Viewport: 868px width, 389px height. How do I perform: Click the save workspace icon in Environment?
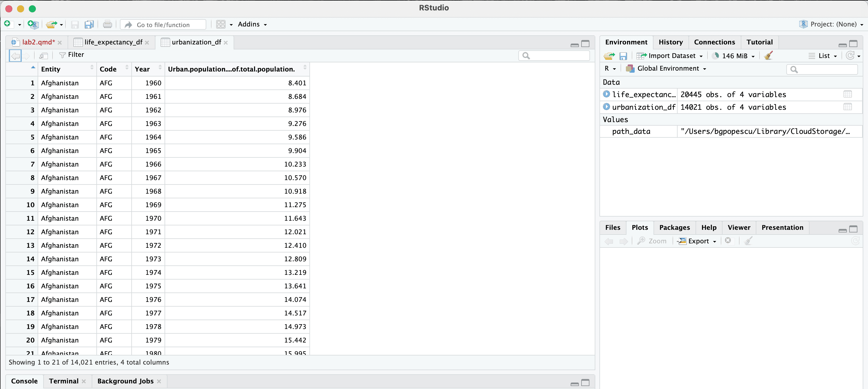pyautogui.click(x=623, y=56)
